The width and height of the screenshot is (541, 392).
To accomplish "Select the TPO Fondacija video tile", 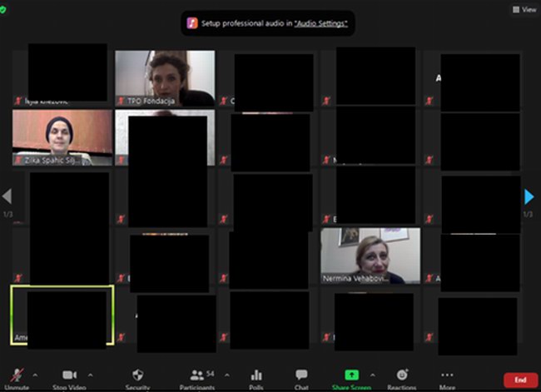I will click(165, 77).
